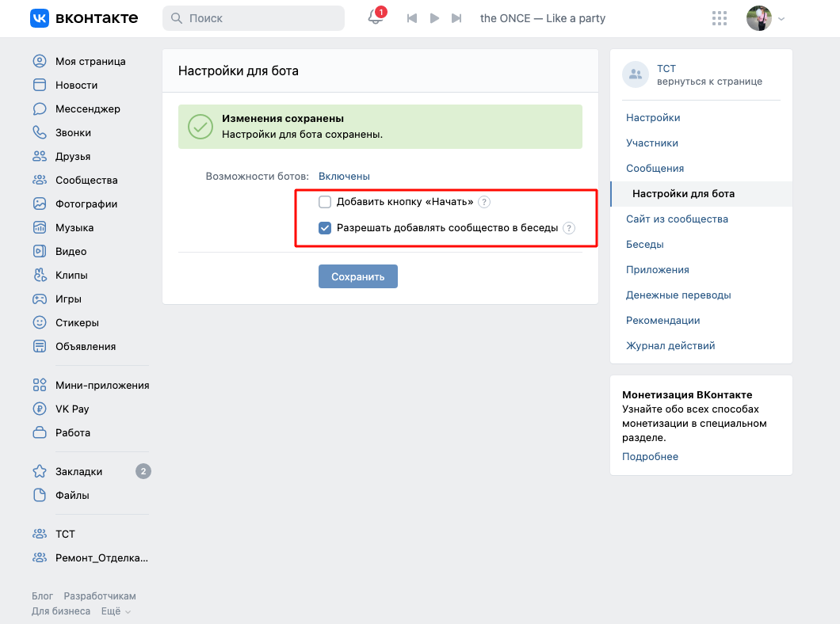
Task: Open VK Pay in the sidebar
Action: click(x=72, y=409)
